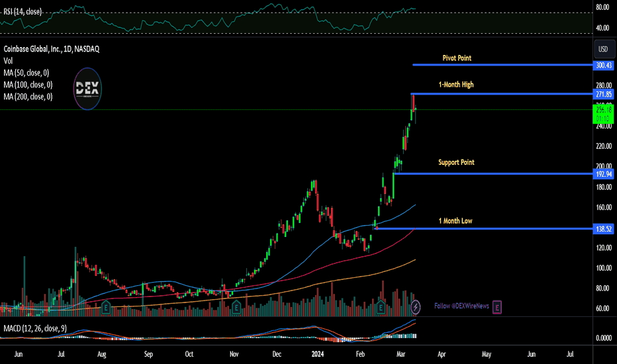Click the 300.43 price tag
The height and width of the screenshot is (364, 617).
point(604,66)
